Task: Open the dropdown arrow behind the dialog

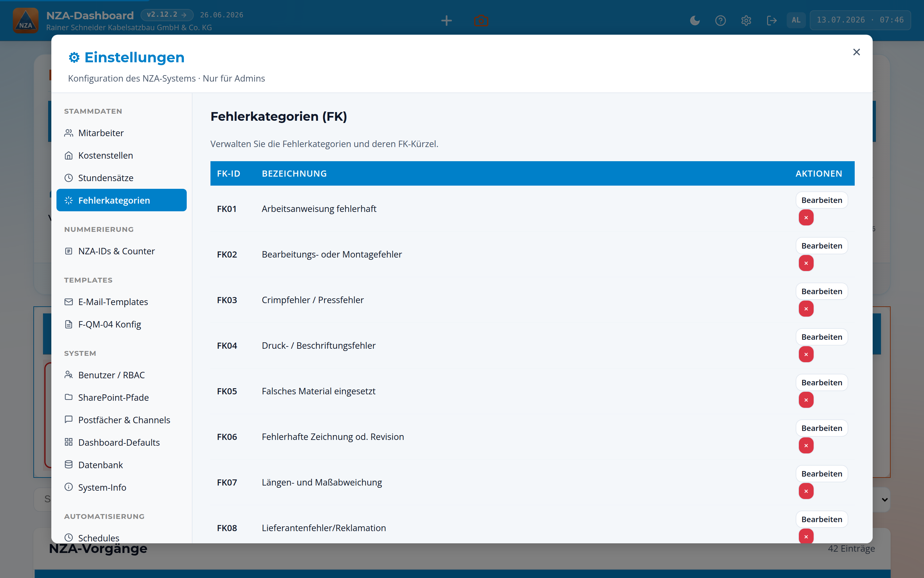Action: [x=885, y=500]
